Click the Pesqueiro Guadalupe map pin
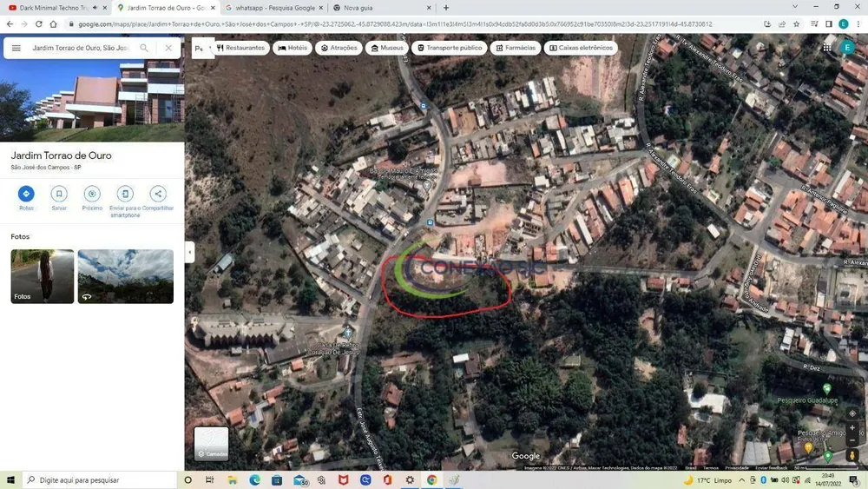This screenshot has height=489, width=868. click(x=827, y=389)
